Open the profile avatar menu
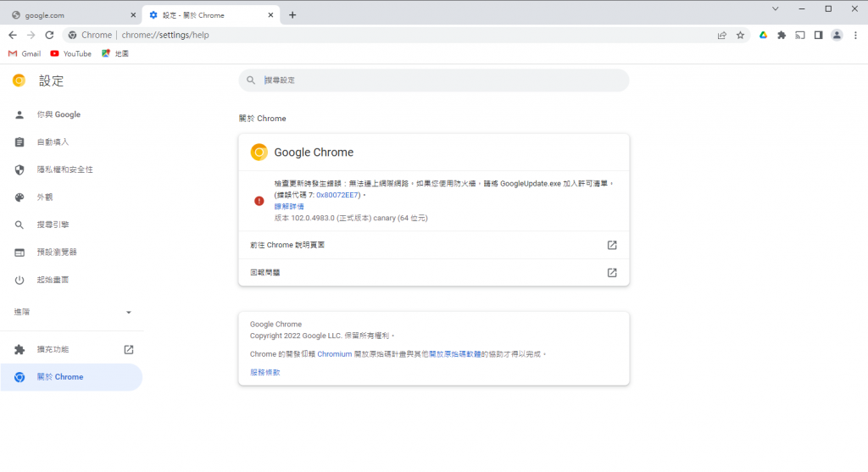 tap(837, 35)
